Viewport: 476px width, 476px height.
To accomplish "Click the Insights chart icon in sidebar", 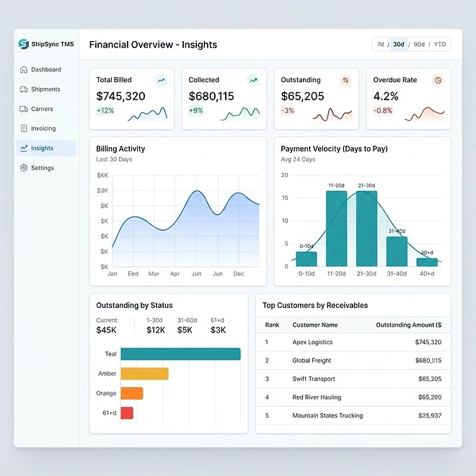I will [24, 148].
